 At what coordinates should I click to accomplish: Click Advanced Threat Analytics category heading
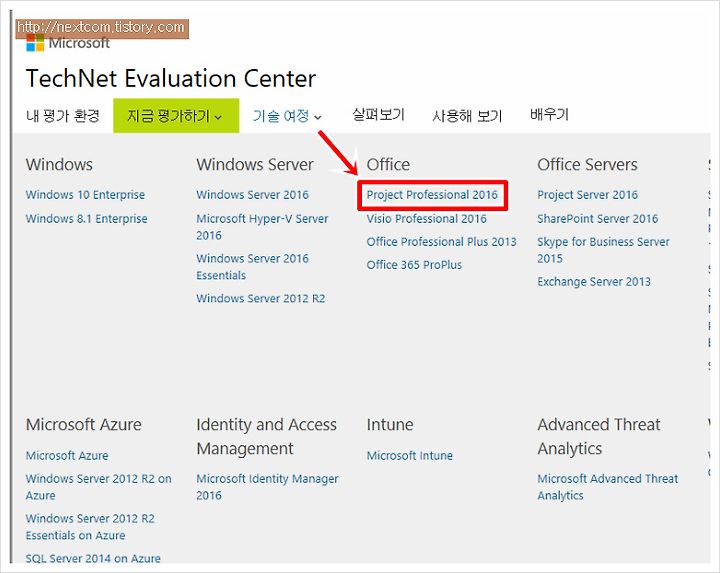599,436
